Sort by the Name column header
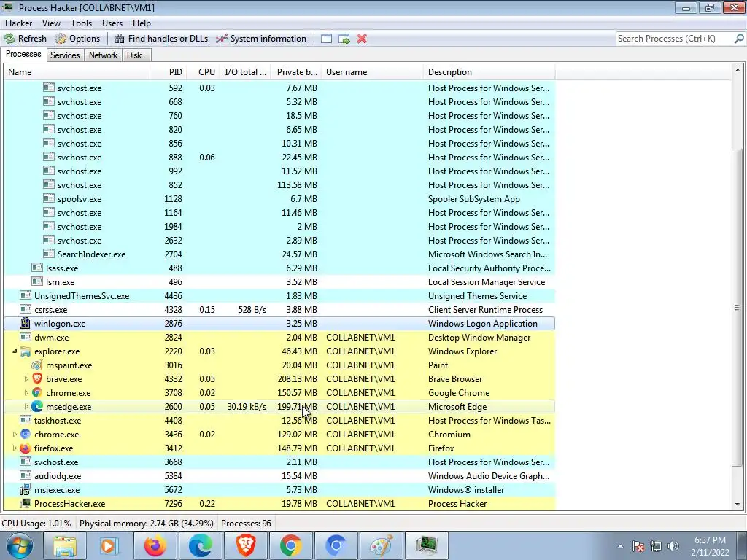The image size is (747, 560). 77,72
